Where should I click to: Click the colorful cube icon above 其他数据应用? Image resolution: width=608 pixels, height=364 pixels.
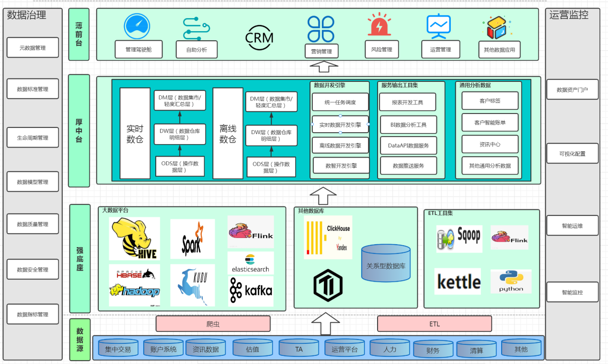(x=496, y=27)
